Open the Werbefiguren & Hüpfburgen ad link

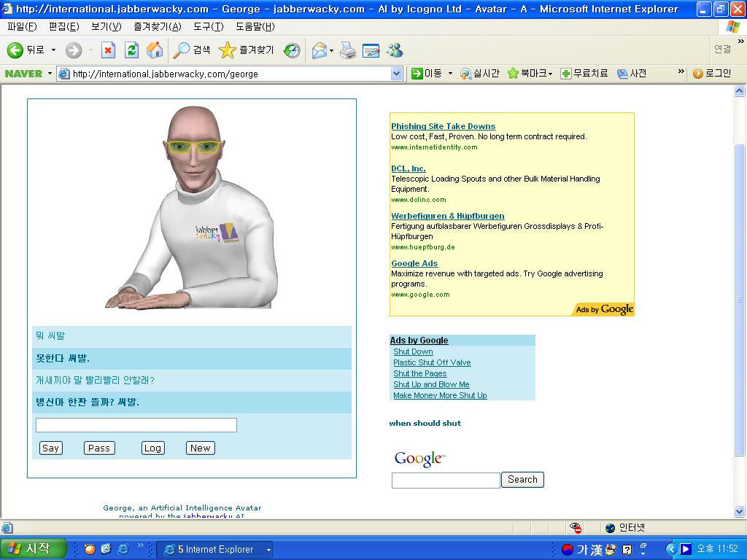click(448, 216)
